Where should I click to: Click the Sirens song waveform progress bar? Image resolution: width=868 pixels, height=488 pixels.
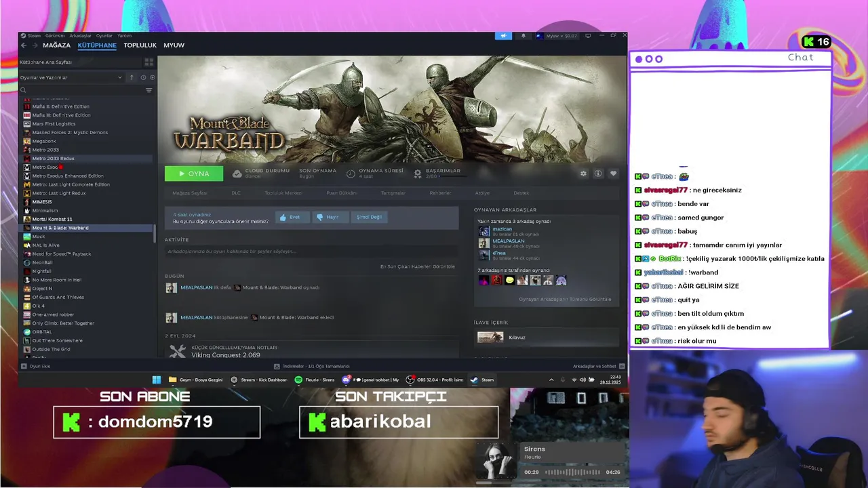pos(572,472)
